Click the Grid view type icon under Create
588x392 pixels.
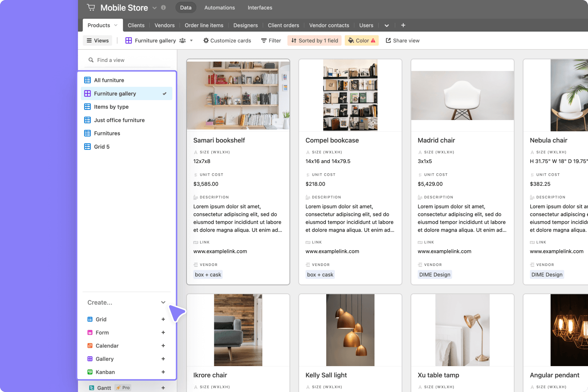click(90, 319)
